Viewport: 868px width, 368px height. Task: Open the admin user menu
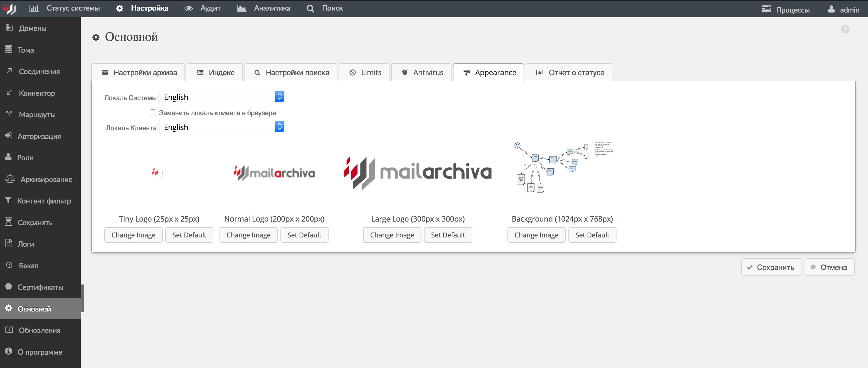[849, 10]
